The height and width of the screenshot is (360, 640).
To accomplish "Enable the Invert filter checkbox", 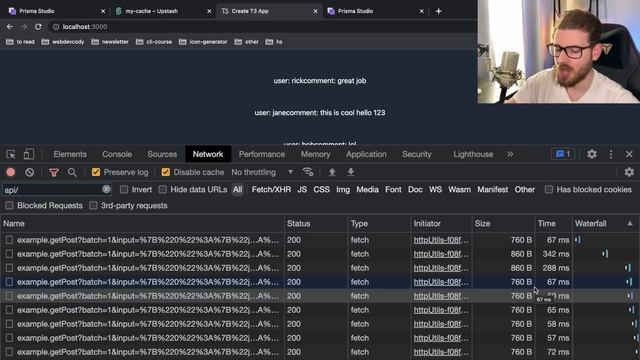I will click(x=124, y=189).
